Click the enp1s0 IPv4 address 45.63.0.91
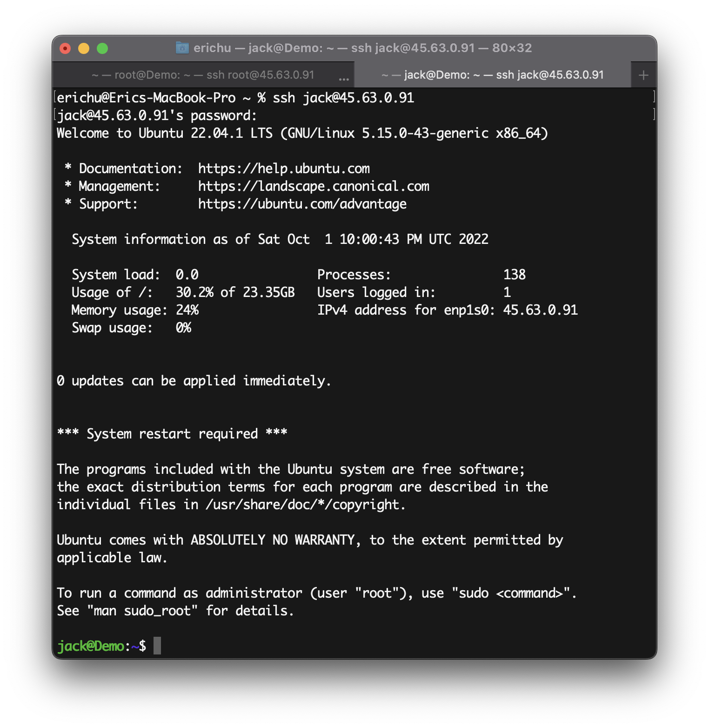The height and width of the screenshot is (728, 709). [x=541, y=310]
